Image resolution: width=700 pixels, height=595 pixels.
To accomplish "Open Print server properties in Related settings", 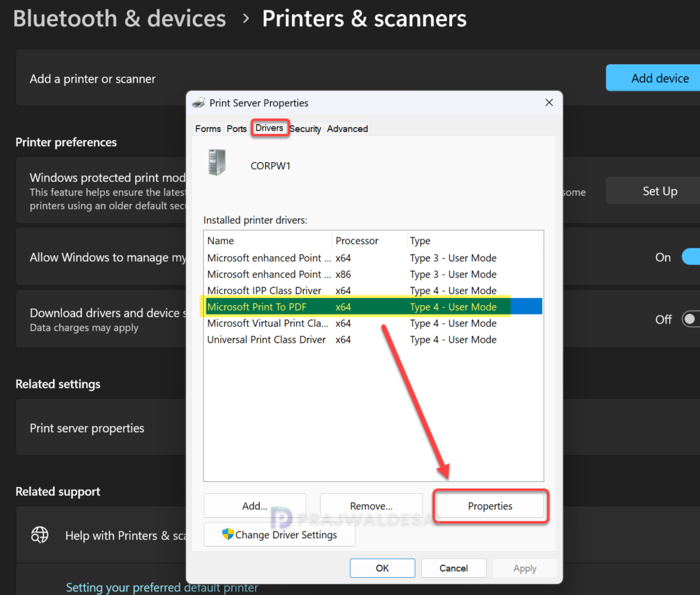I will pyautogui.click(x=101, y=427).
